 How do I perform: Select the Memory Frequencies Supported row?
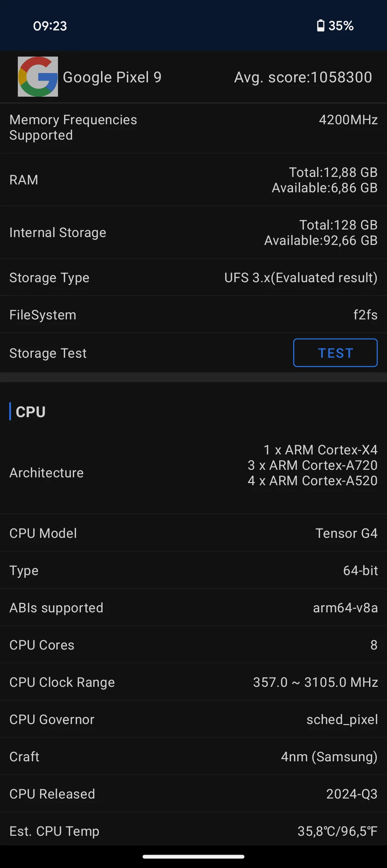[193, 127]
